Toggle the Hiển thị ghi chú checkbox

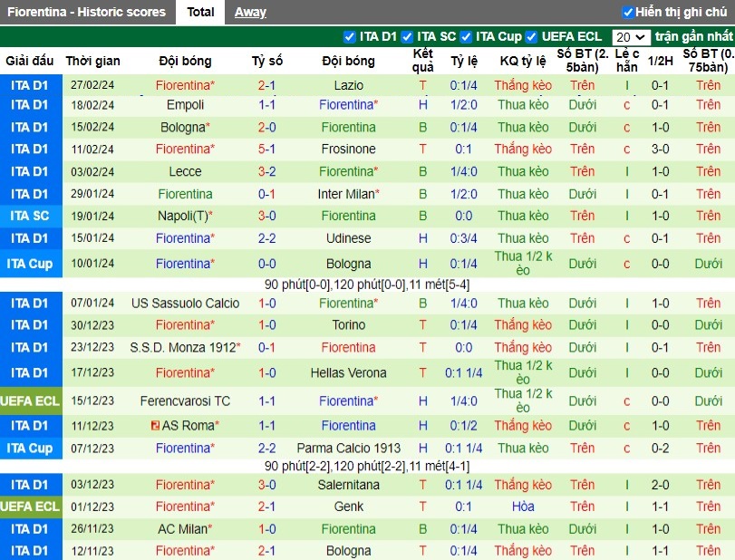point(627,12)
